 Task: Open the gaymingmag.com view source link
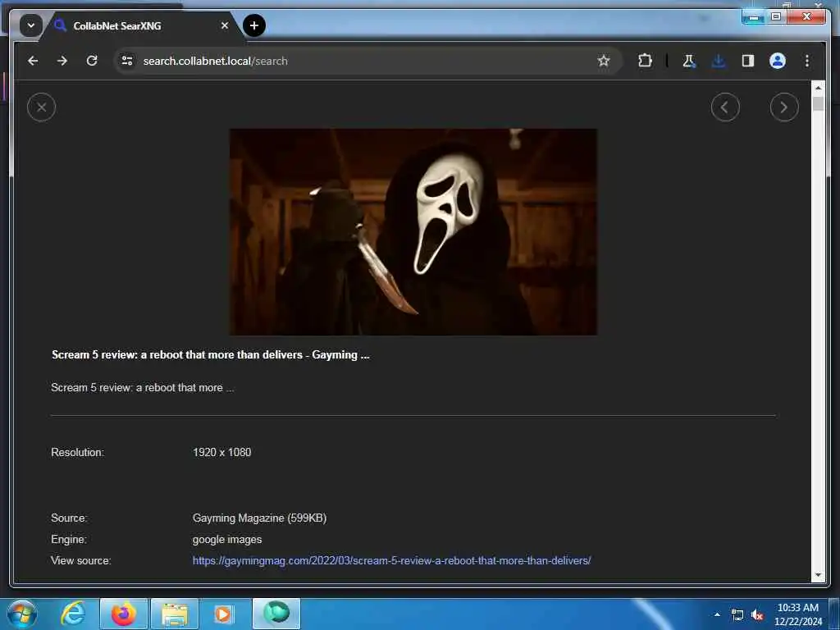(391, 560)
